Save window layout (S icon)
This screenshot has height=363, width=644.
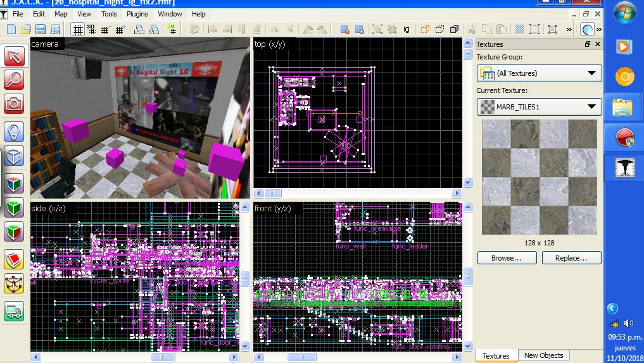click(x=154, y=29)
